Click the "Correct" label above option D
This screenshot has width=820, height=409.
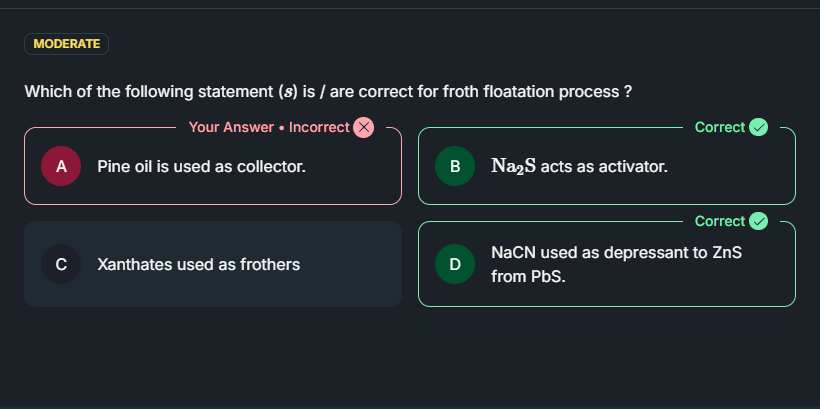(x=720, y=221)
